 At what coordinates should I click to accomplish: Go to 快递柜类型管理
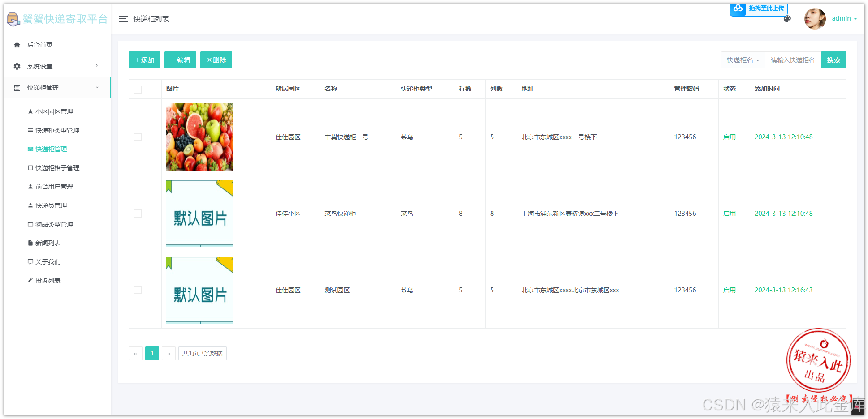tap(57, 130)
